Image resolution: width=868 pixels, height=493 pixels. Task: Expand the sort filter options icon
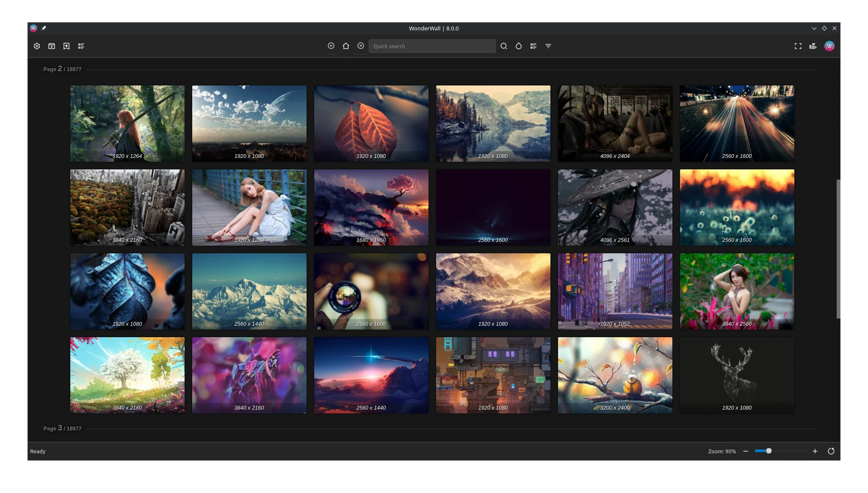tap(548, 46)
